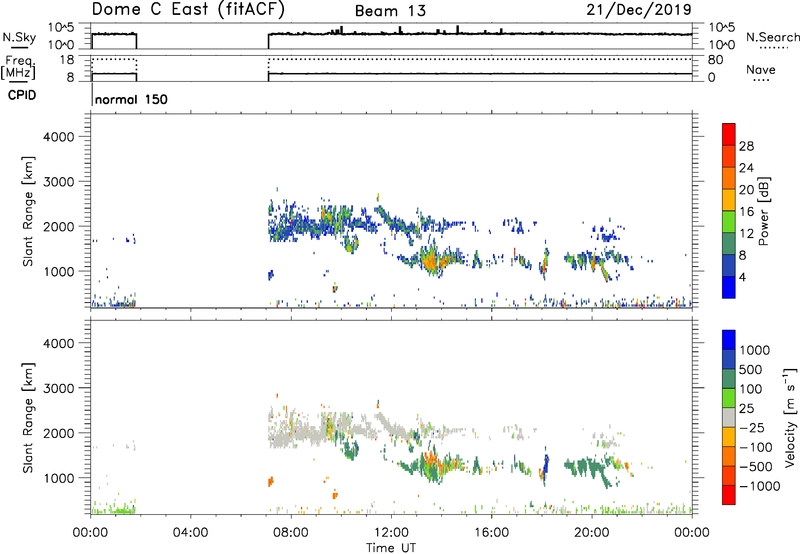This screenshot has width=800, height=554.
Task: Click the blue velocity streak near 18:00
Action: pos(546,465)
